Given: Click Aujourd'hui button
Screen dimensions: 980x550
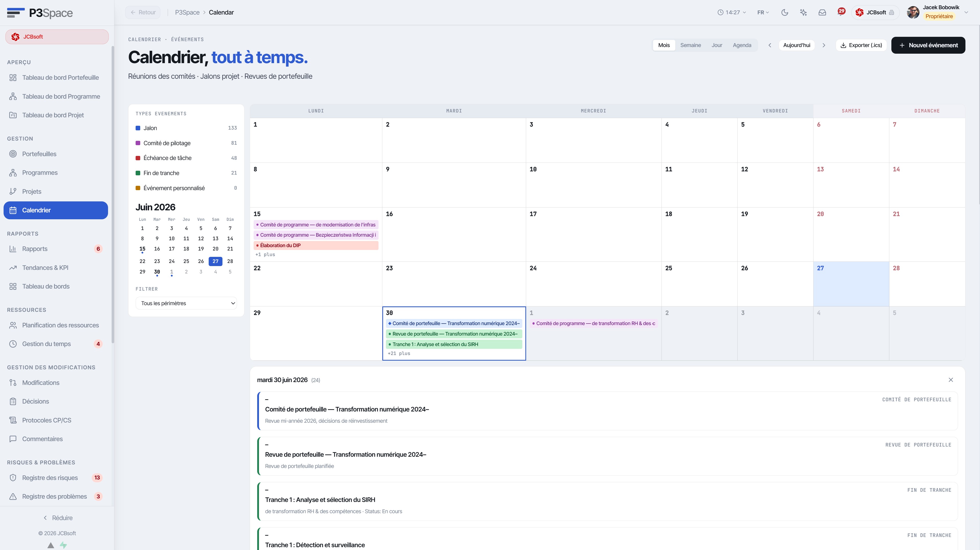Looking at the screenshot, I should point(797,45).
